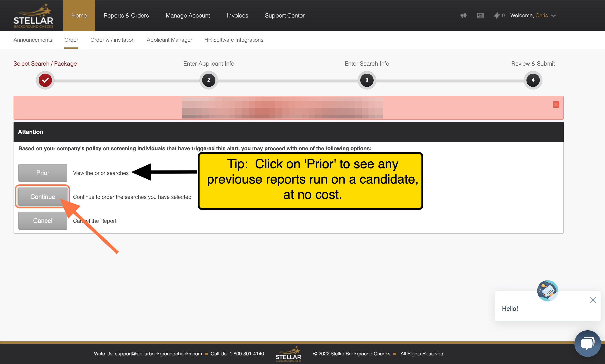The height and width of the screenshot is (364, 605).
Task: Open the chat bubble widget
Action: 587,343
